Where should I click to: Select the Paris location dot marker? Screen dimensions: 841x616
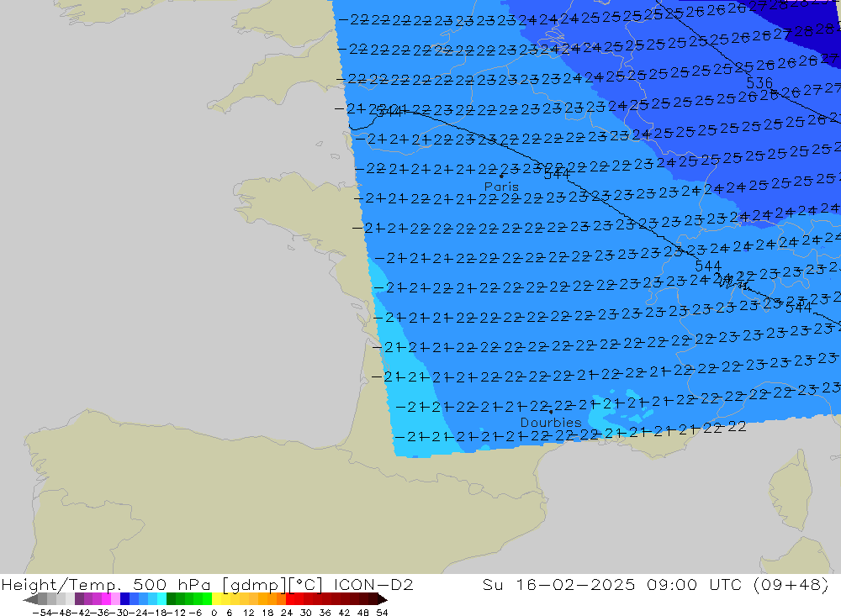point(501,176)
